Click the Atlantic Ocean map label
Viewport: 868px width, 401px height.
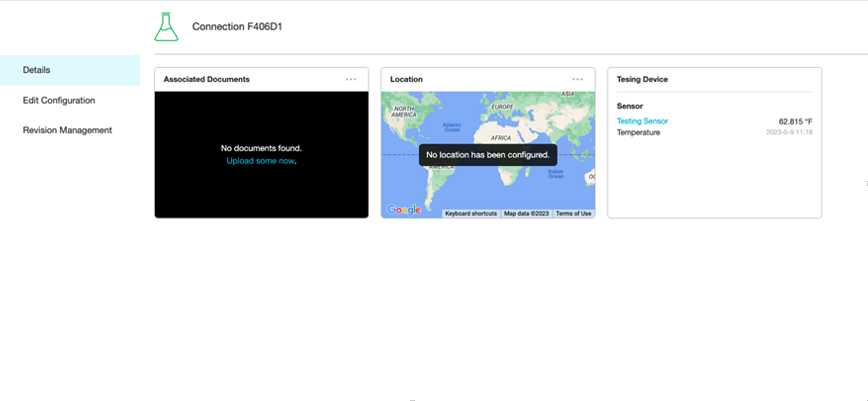pos(452,127)
